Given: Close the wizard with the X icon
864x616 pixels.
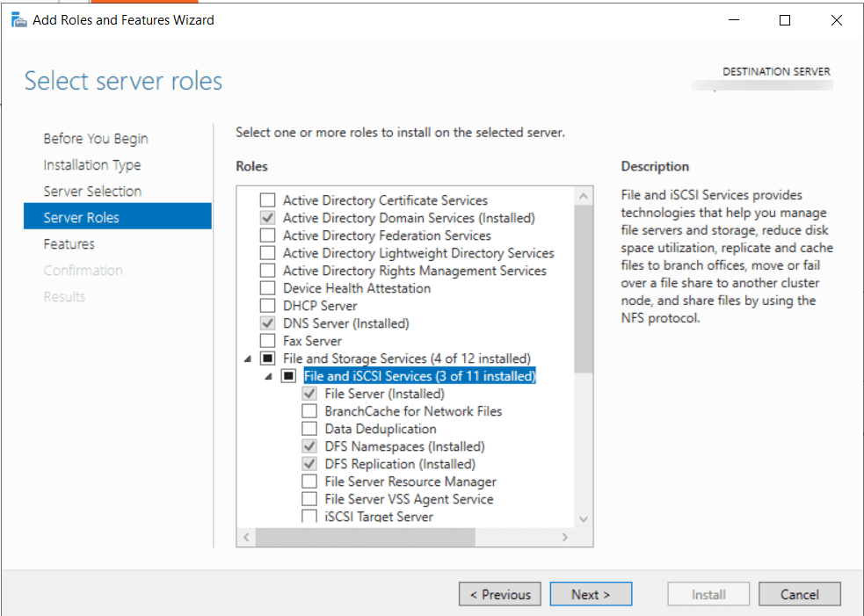Looking at the screenshot, I should [836, 20].
